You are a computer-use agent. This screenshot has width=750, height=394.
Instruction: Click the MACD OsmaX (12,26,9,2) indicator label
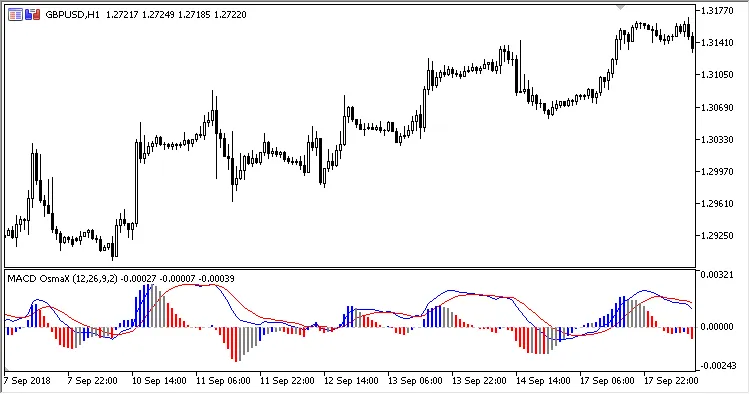tap(62, 279)
